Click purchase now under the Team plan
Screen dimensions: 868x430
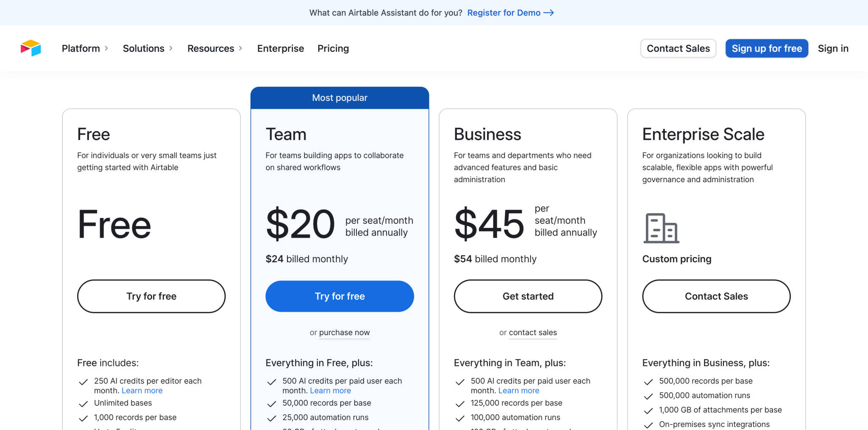344,333
